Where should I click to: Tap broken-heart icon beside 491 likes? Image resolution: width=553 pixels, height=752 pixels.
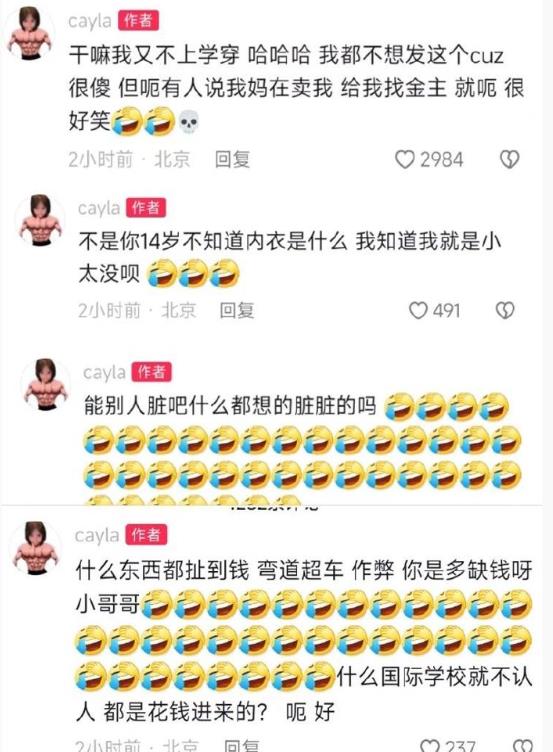pyautogui.click(x=505, y=310)
